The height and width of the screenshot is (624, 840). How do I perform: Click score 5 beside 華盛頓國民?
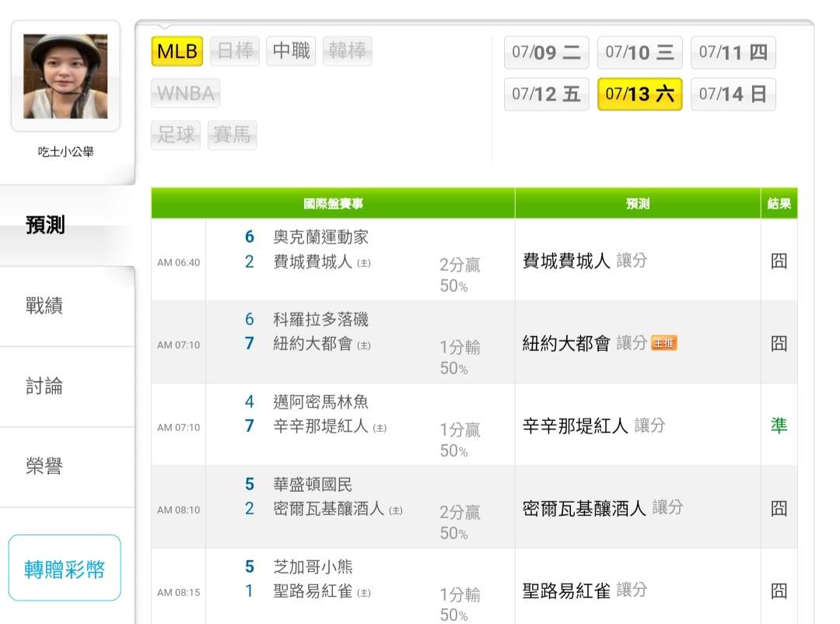pyautogui.click(x=249, y=485)
